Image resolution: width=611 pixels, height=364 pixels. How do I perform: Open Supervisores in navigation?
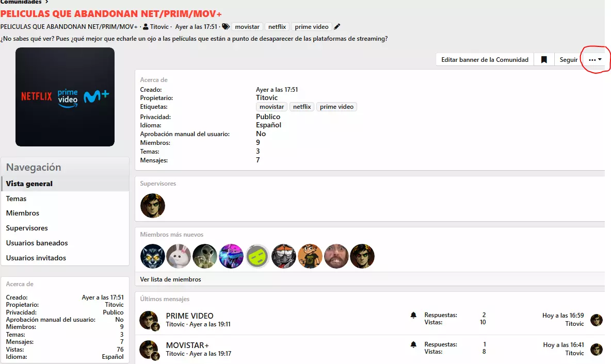[65, 228]
